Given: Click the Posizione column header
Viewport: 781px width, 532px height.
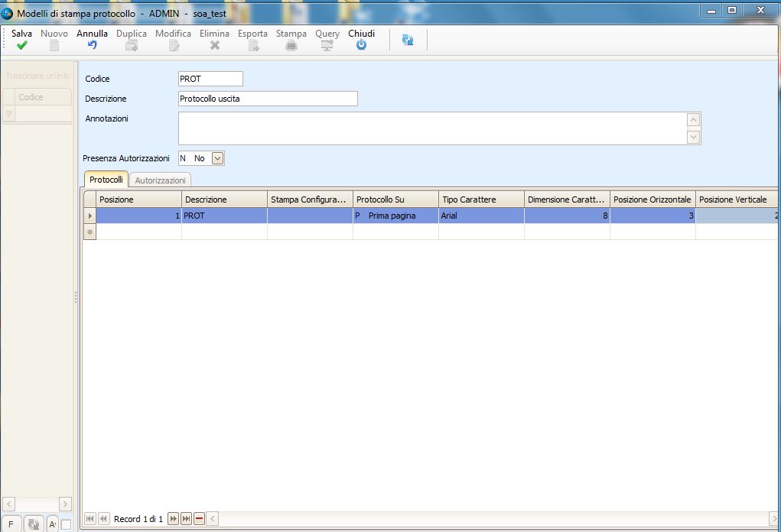Looking at the screenshot, I should tap(138, 199).
